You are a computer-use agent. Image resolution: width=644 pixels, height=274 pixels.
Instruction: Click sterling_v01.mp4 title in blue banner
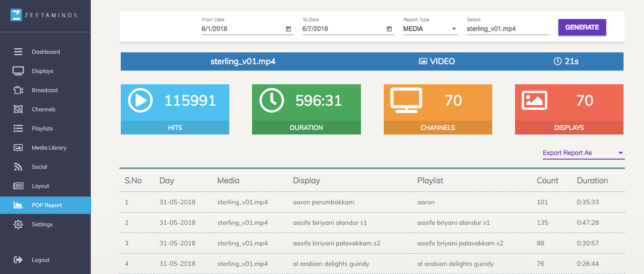[243, 61]
